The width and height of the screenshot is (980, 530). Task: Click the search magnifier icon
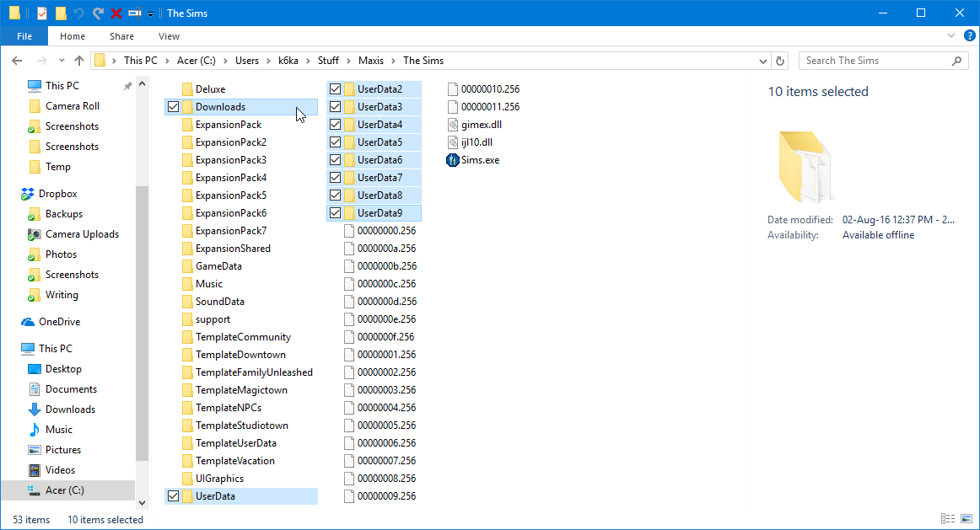point(957,61)
